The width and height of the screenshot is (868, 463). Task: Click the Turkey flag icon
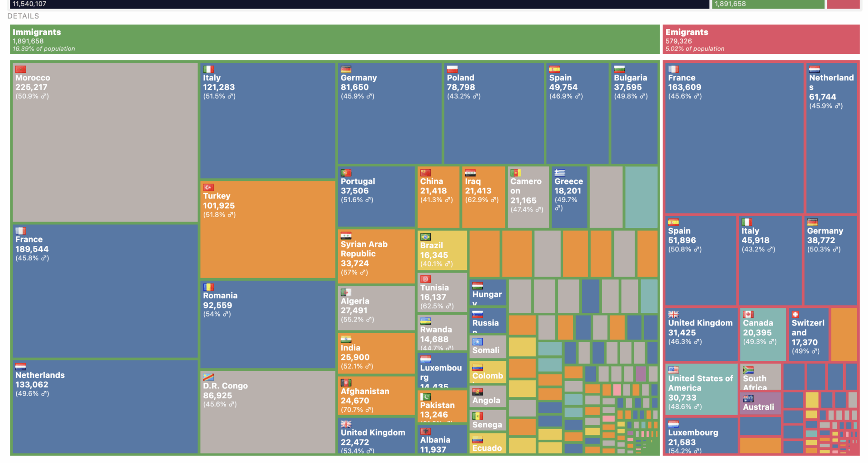click(x=208, y=187)
